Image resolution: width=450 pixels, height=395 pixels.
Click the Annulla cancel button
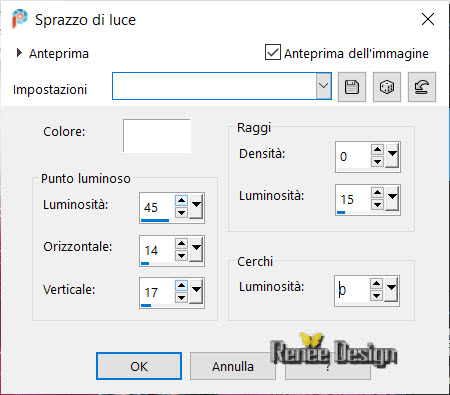(x=233, y=366)
